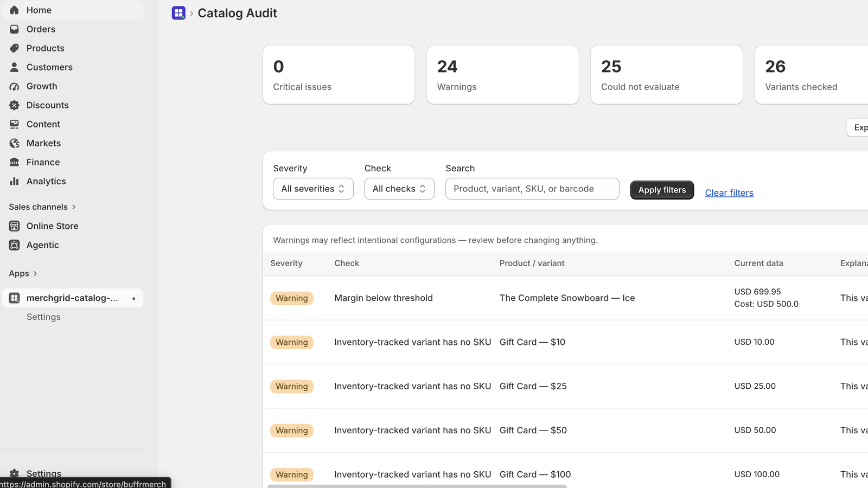The height and width of the screenshot is (488, 868).
Task: Click the horizontal scrollbar under the table
Action: (417, 486)
